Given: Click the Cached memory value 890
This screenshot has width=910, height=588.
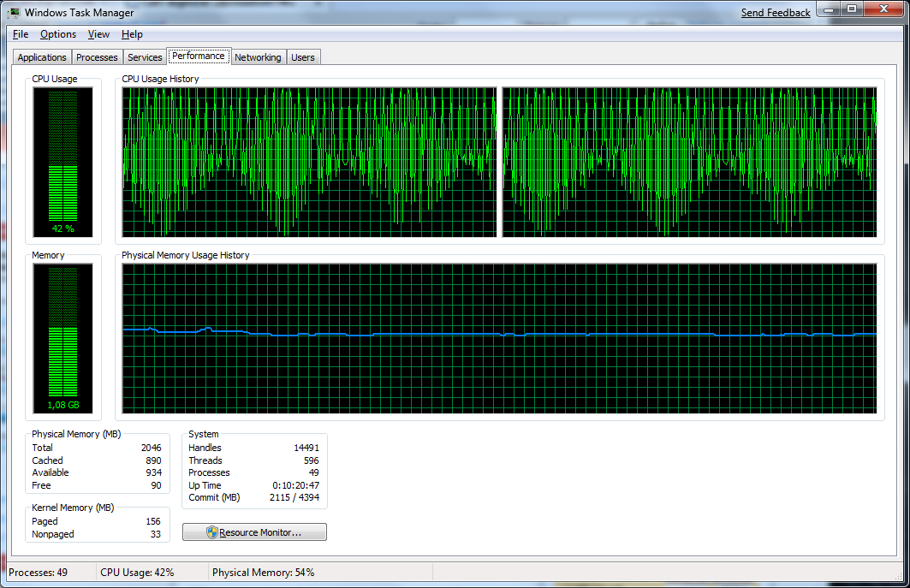Looking at the screenshot, I should tap(154, 460).
